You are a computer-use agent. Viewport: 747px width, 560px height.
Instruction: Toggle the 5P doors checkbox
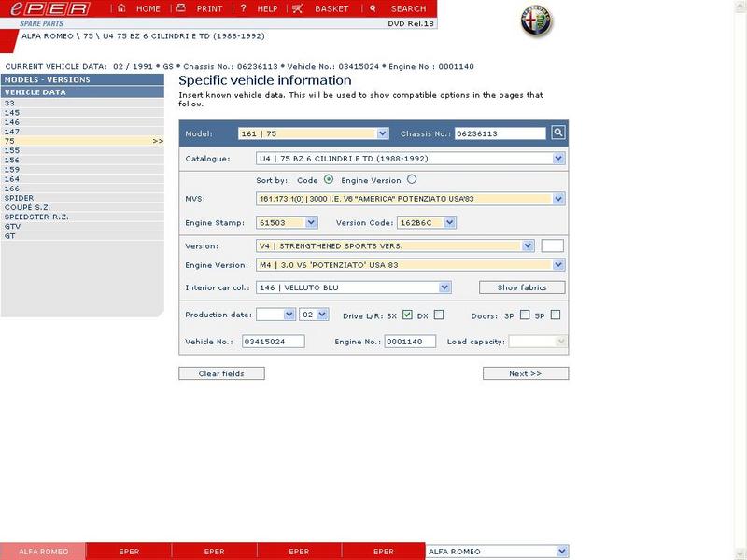click(555, 315)
